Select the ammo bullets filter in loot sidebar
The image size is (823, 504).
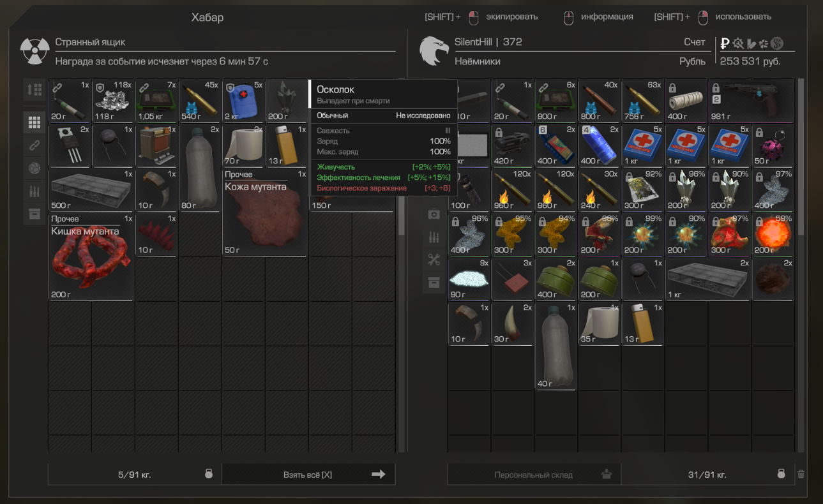pos(34,191)
